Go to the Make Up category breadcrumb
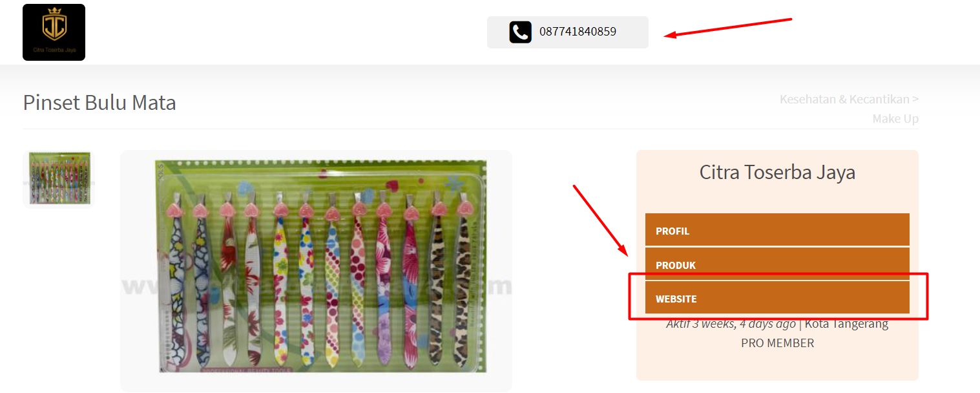 895,119
